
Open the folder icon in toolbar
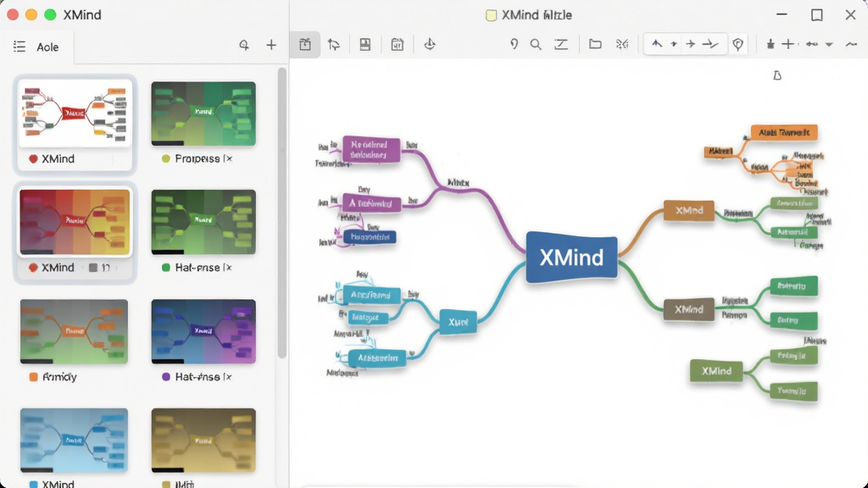595,44
